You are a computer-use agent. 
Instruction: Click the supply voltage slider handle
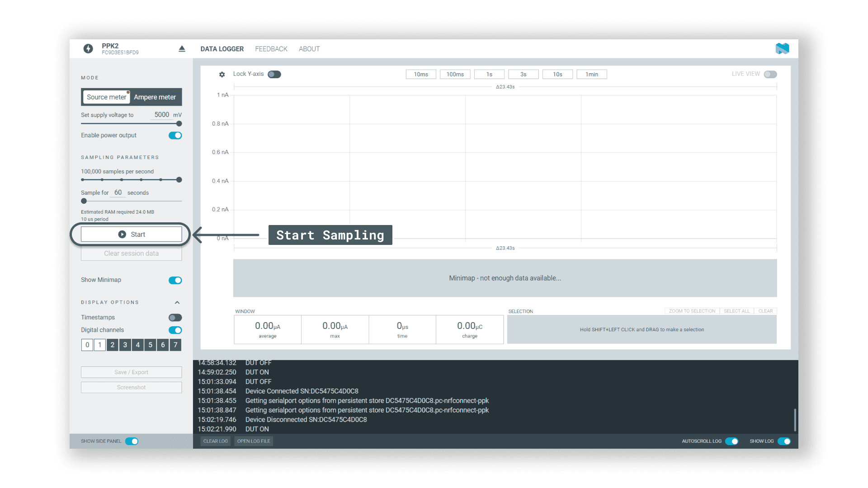[179, 124]
